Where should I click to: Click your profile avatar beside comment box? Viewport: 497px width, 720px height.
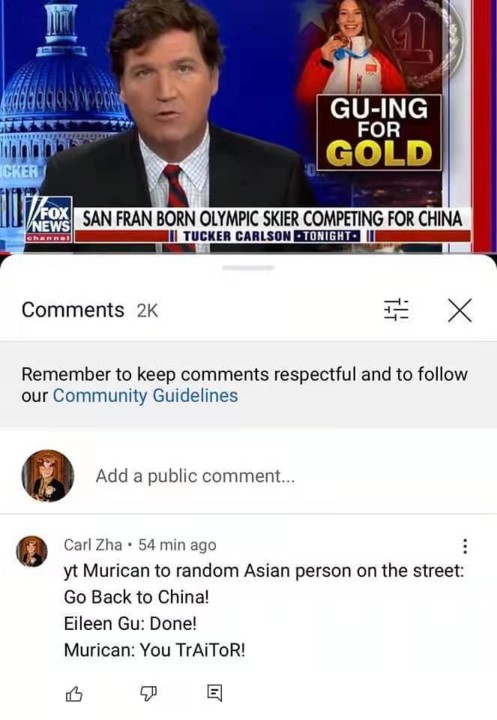pyautogui.click(x=47, y=476)
